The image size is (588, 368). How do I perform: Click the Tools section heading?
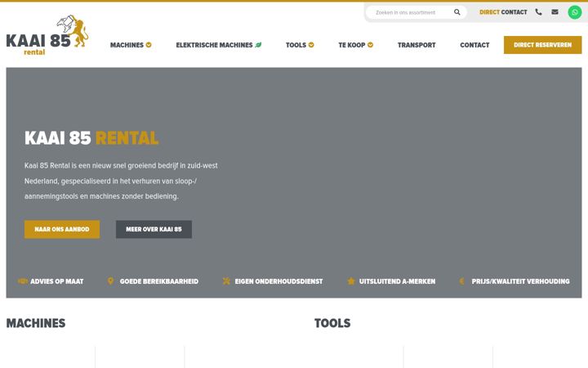(332, 323)
